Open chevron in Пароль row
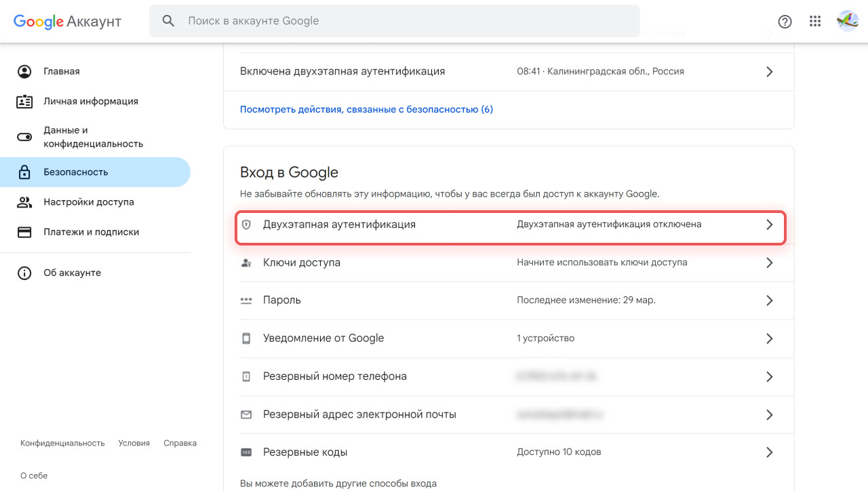This screenshot has height=491, width=868. tap(769, 300)
